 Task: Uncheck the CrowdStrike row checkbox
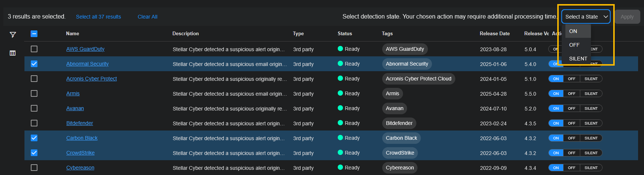pyautogui.click(x=34, y=153)
